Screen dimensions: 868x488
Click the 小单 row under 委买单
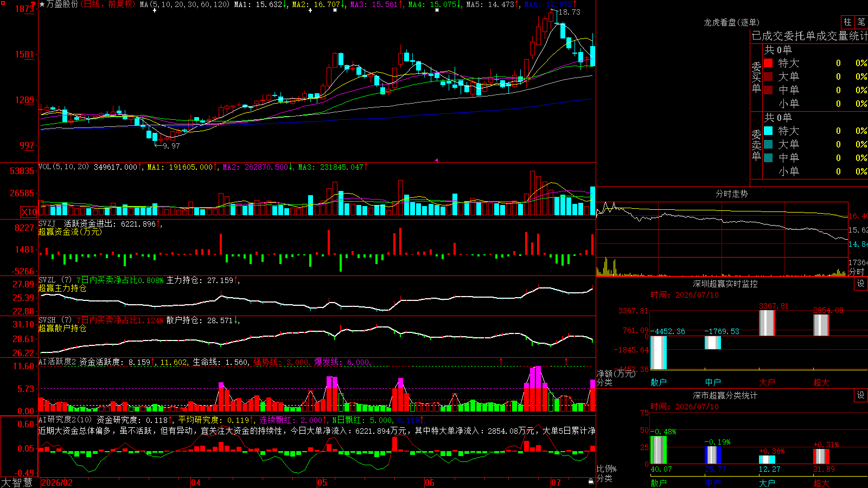pos(815,104)
